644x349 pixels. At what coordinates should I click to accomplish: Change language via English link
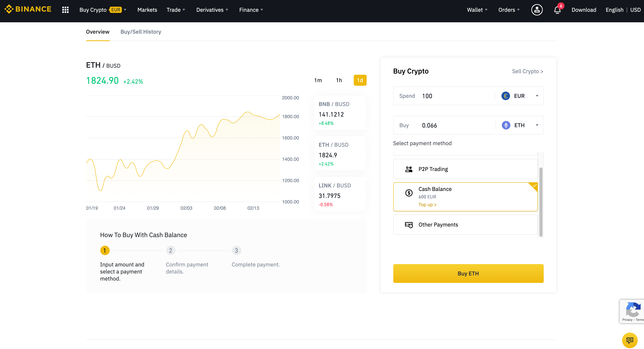614,10
